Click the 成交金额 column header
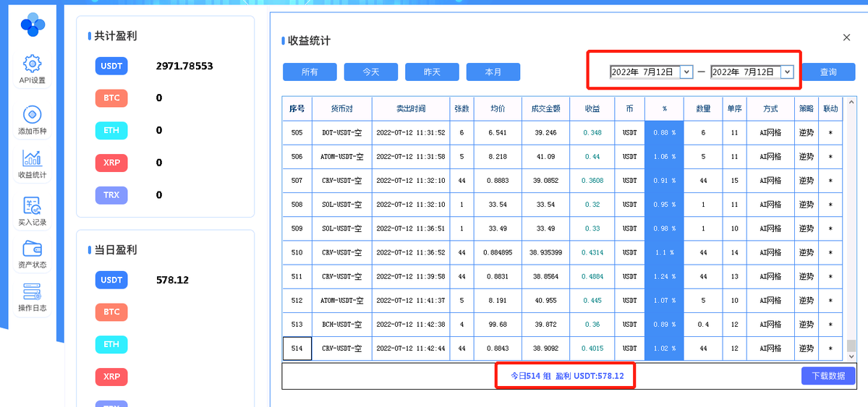Screen dimensions: 868x407 coord(545,108)
